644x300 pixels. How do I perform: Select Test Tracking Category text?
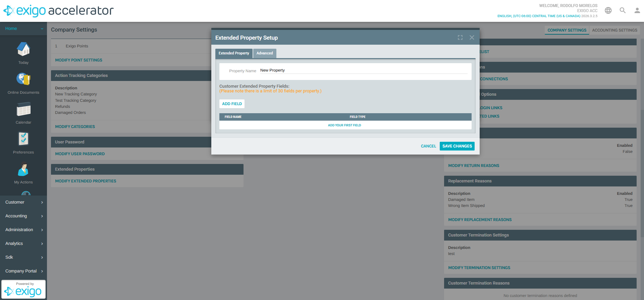[x=75, y=100]
